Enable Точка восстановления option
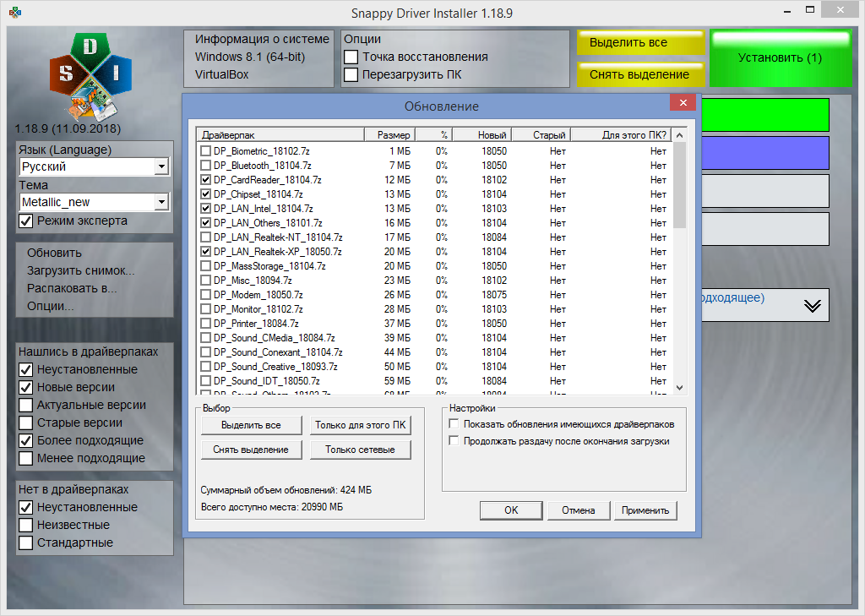 [x=351, y=57]
